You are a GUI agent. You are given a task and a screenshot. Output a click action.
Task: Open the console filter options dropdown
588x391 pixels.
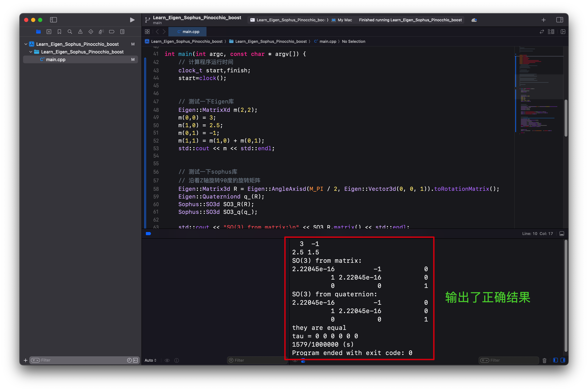[x=485, y=360]
